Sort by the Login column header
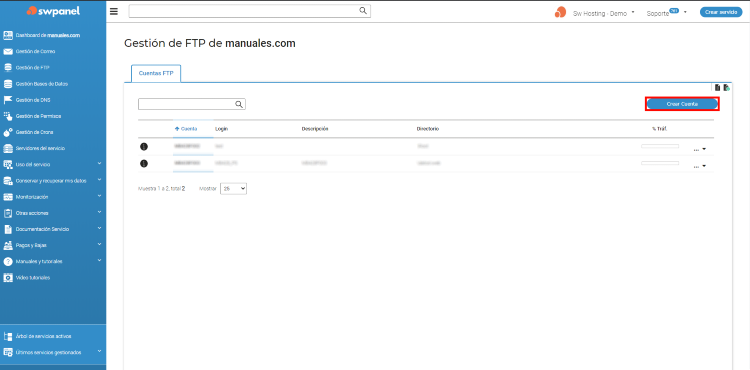The height and width of the screenshot is (370, 750). click(x=221, y=129)
